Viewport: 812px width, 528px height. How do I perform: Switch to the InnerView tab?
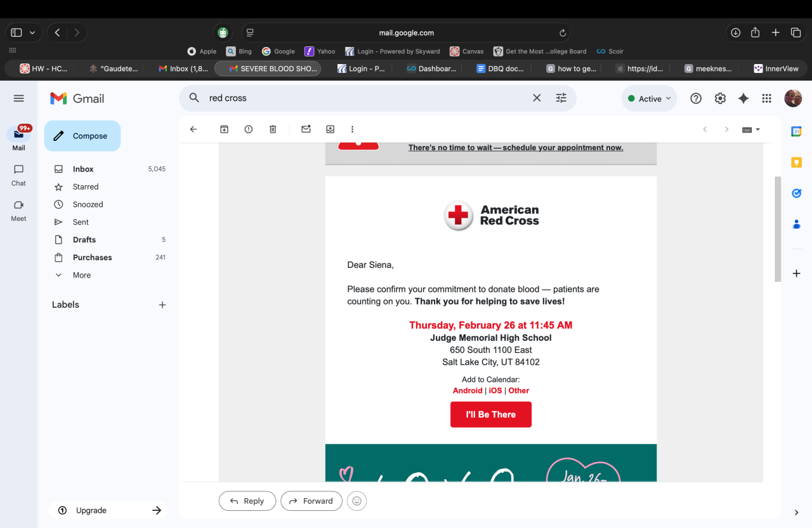point(775,69)
